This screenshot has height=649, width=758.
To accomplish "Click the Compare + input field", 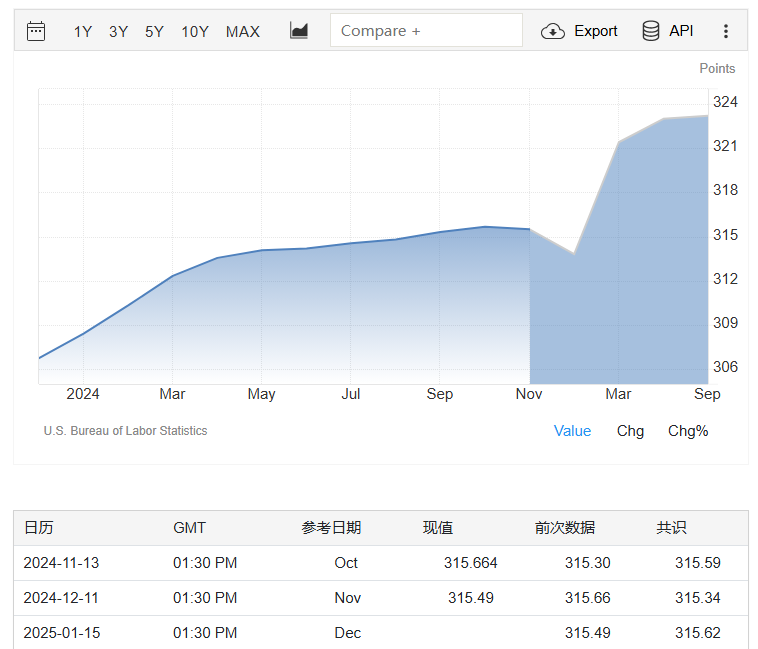I will tap(426, 31).
